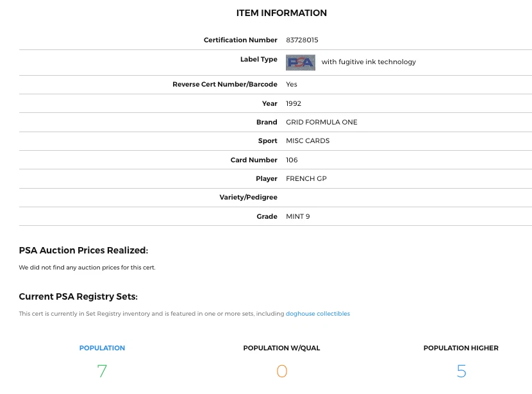Click the green population count 7
This screenshot has width=532, height=394.
click(x=102, y=371)
